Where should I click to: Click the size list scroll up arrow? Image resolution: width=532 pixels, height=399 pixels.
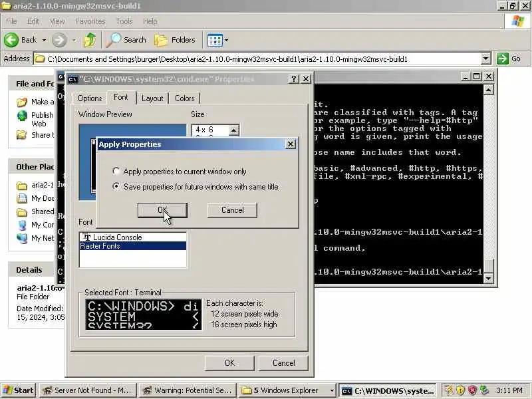click(x=234, y=130)
